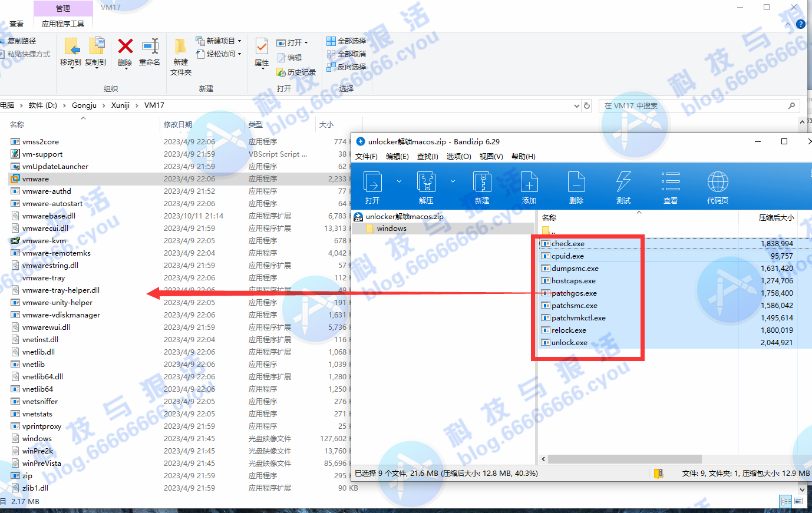Image resolution: width=812 pixels, height=513 pixels.
Task: Click Copy path (复制路径) in ribbon
Action: (x=18, y=41)
